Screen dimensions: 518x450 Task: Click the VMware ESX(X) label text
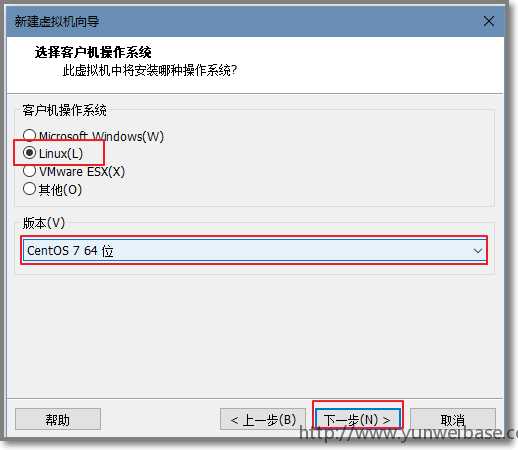pyautogui.click(x=82, y=172)
